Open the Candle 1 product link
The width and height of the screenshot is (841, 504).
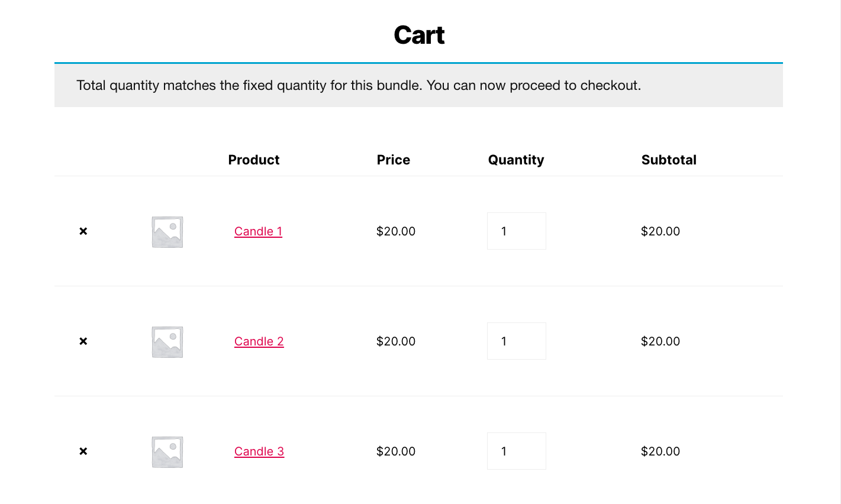pyautogui.click(x=258, y=231)
